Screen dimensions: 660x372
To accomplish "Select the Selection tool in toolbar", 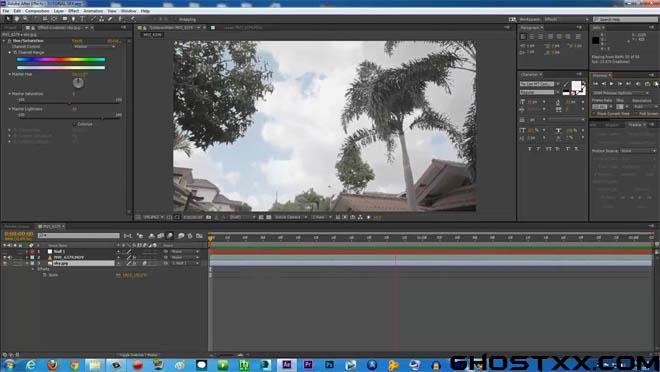I will point(8,19).
